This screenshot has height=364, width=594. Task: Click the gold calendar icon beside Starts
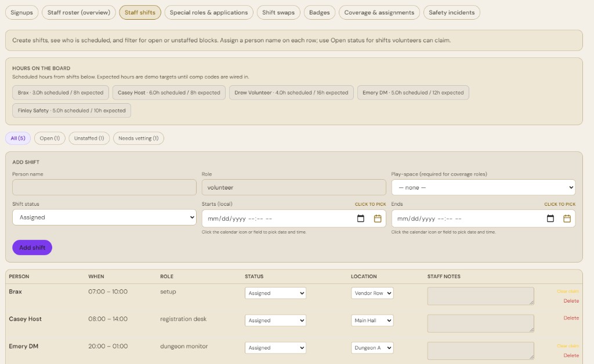click(x=378, y=219)
